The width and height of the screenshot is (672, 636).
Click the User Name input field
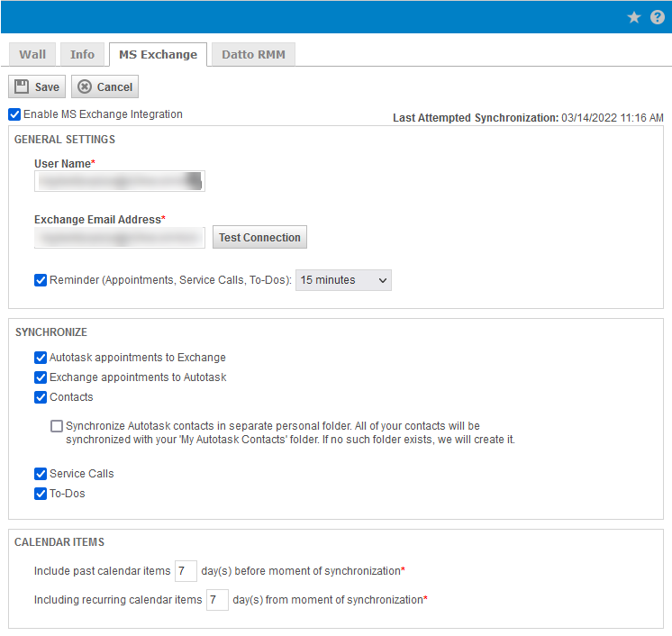tap(120, 181)
